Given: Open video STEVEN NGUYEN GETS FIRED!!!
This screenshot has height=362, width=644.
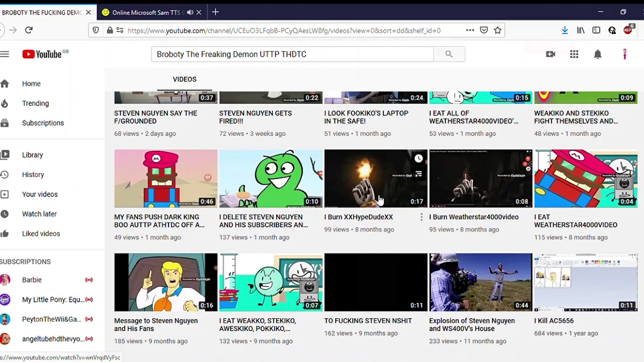Looking at the screenshot, I should coord(256,117).
